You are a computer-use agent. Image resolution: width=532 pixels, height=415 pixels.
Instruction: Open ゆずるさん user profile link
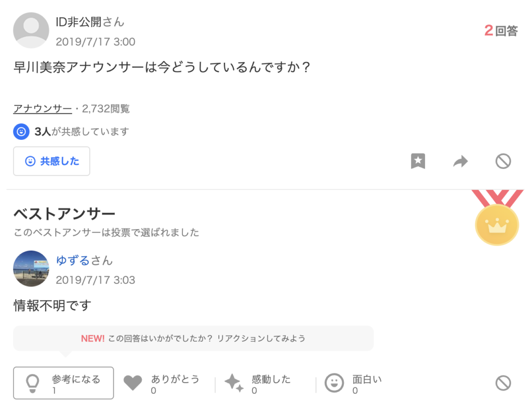point(84,260)
